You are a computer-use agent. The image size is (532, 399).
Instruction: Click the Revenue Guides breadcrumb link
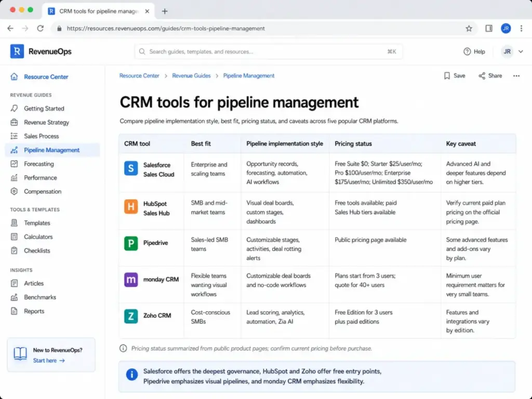coord(191,76)
